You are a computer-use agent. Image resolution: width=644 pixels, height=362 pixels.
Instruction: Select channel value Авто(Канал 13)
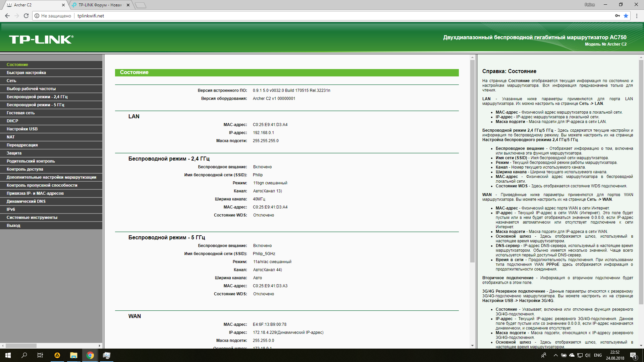pyautogui.click(x=267, y=191)
